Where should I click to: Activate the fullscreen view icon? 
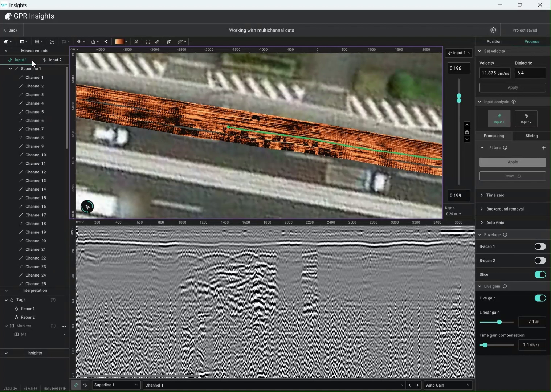click(147, 42)
